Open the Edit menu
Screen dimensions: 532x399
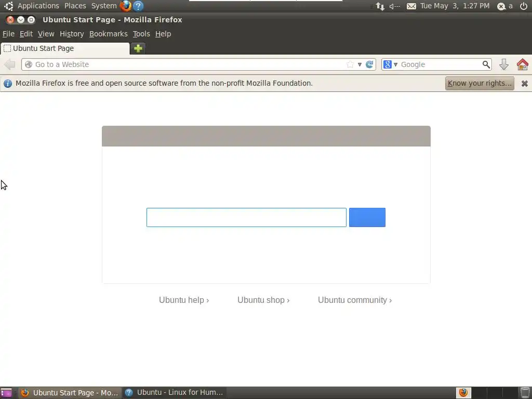tap(26, 34)
